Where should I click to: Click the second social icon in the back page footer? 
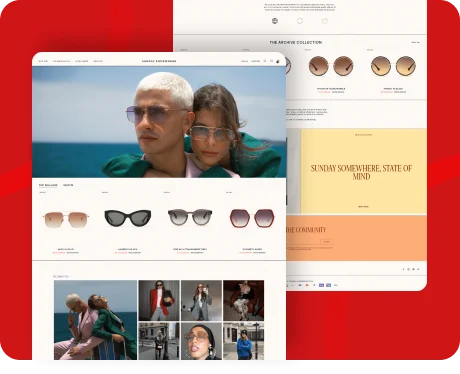(408, 269)
